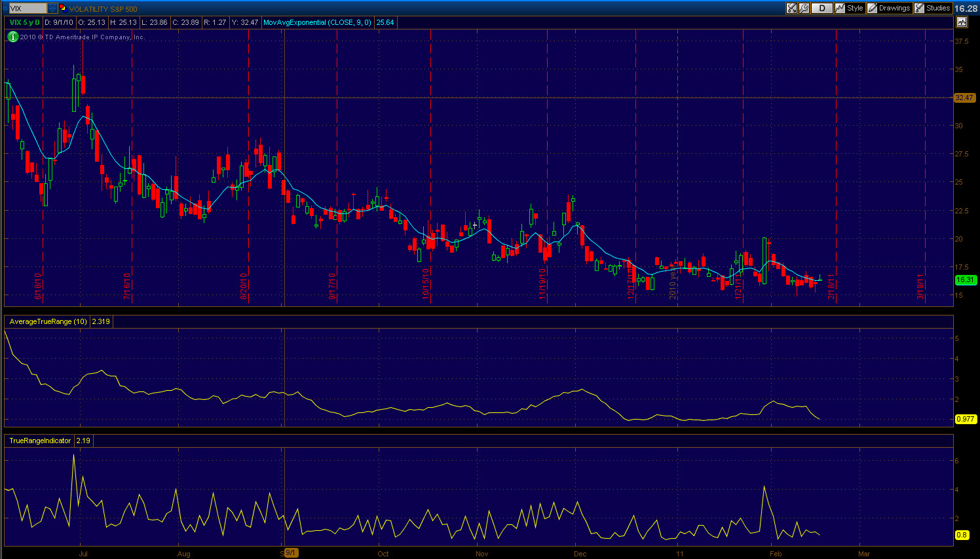The height and width of the screenshot is (559, 980).
Task: Open the Drawings menu
Action: [x=889, y=8]
